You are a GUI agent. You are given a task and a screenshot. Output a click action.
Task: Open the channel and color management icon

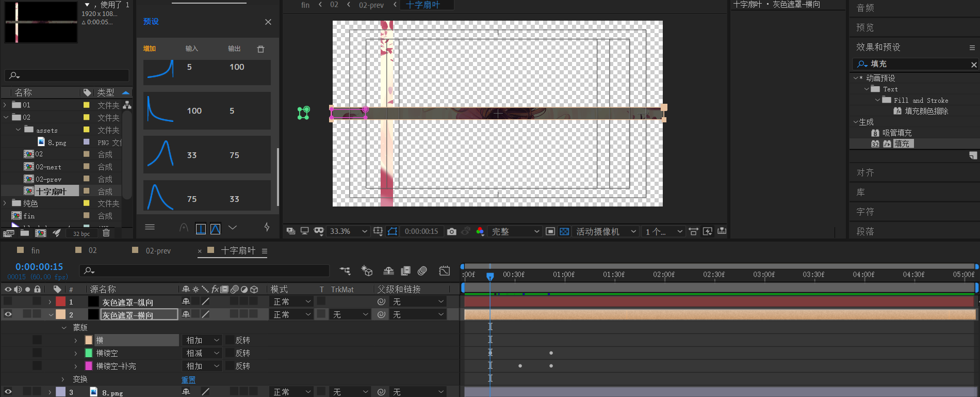click(480, 231)
